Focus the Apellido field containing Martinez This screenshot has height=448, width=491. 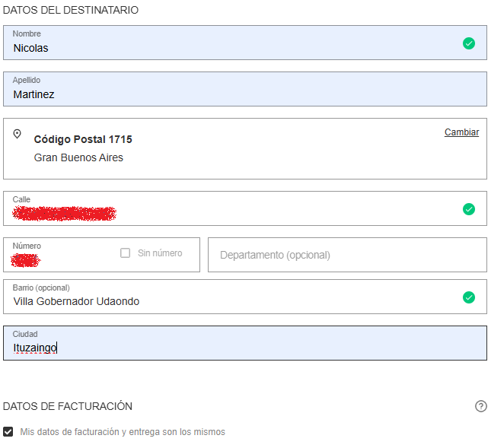(228, 94)
